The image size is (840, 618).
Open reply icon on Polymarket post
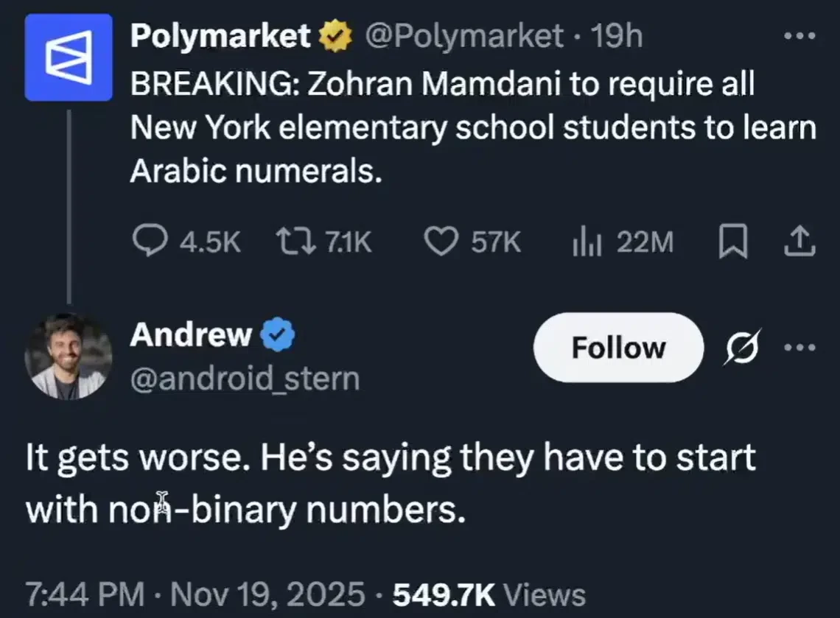click(x=151, y=242)
